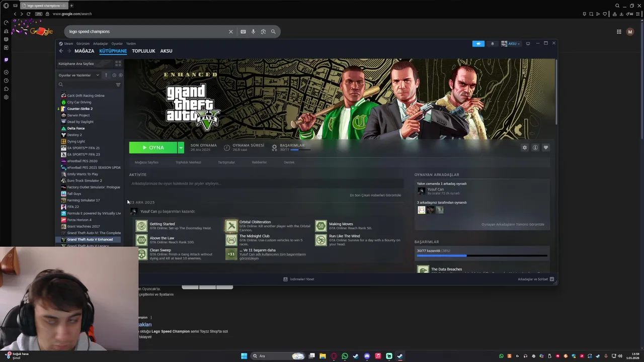Clear the Google search box with the X
644x362 pixels.
(x=231, y=32)
